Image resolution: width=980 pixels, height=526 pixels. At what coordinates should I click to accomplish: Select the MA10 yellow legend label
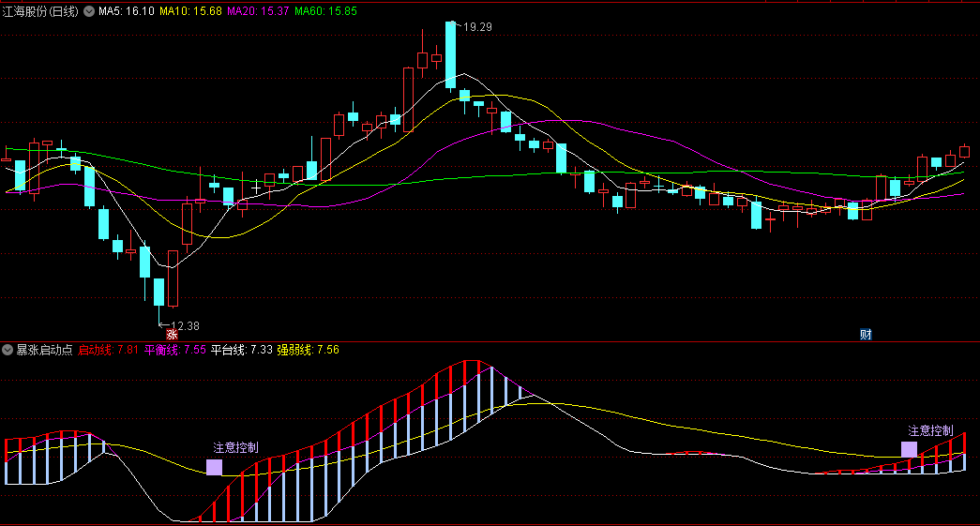190,11
